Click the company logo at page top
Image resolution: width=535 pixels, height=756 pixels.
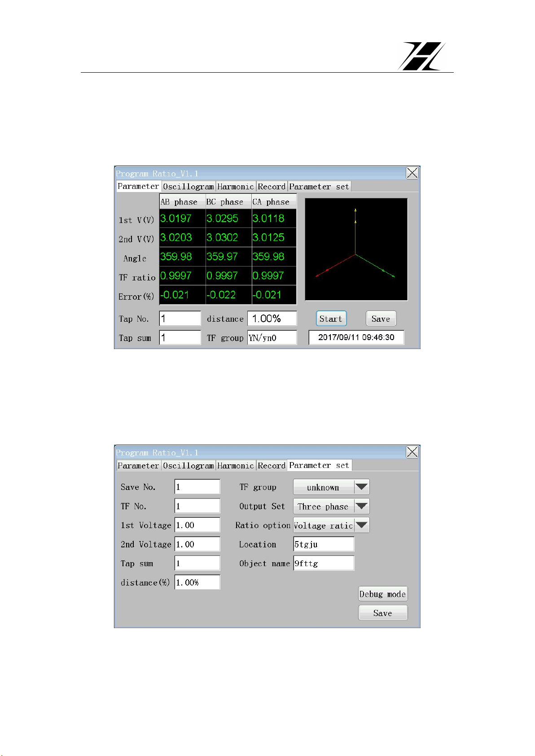pyautogui.click(x=421, y=56)
